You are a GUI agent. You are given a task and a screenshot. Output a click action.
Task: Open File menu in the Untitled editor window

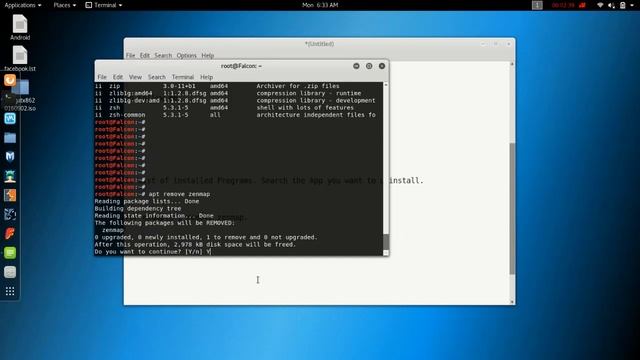130,56
